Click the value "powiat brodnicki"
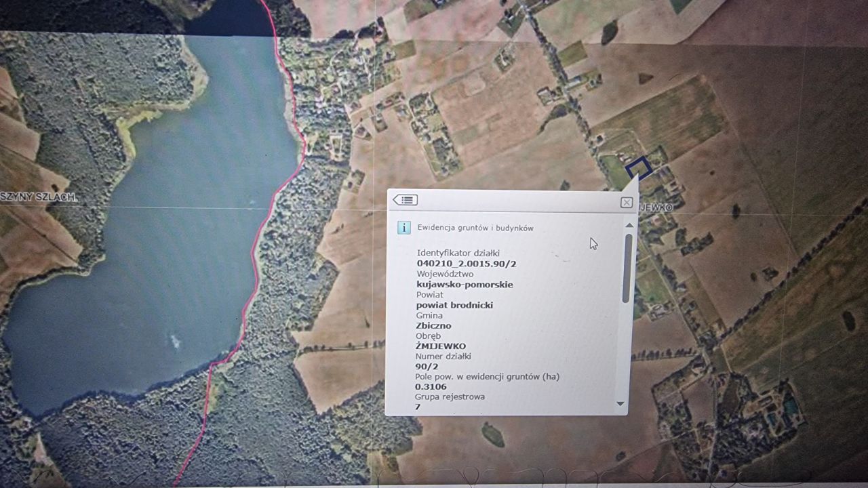The width and height of the screenshot is (868, 488). pyautogui.click(x=454, y=305)
